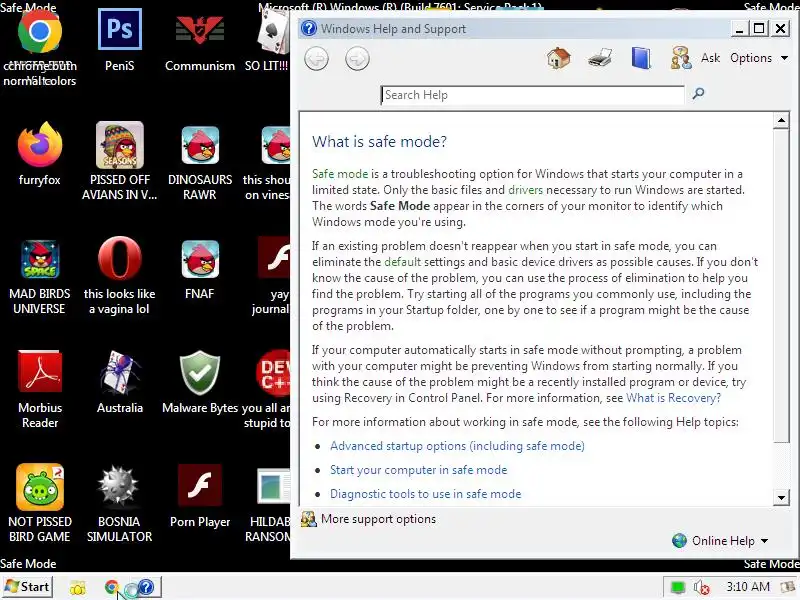Click the 3:10 AM clock
Image resolution: width=800 pixels, height=600 pixels.
pos(747,587)
